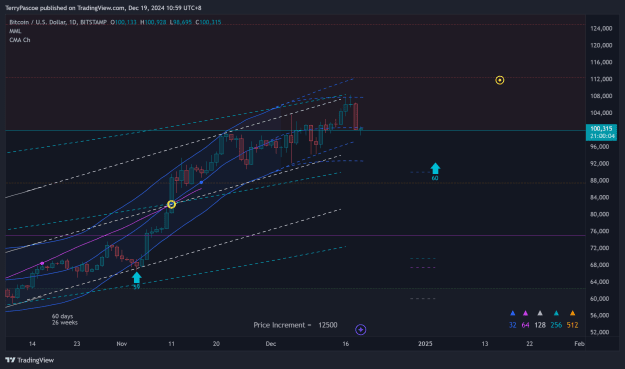Click the 52,000 price axis label
Image resolution: width=625 pixels, height=369 pixels.
(599, 332)
